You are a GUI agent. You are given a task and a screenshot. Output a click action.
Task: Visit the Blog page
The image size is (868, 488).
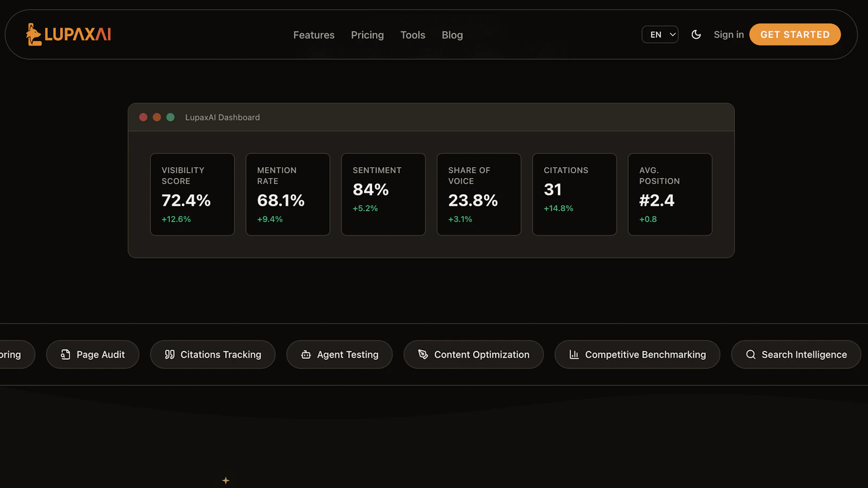tap(452, 35)
